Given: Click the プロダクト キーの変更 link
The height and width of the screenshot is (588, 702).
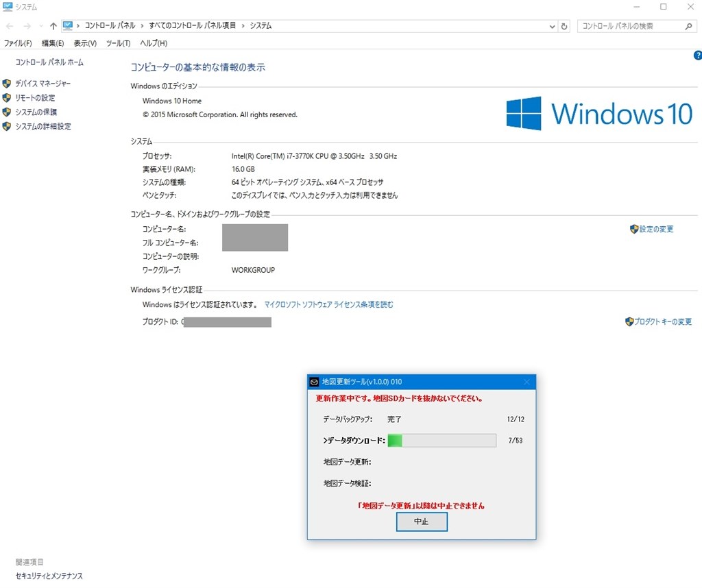Looking at the screenshot, I should pos(663,321).
